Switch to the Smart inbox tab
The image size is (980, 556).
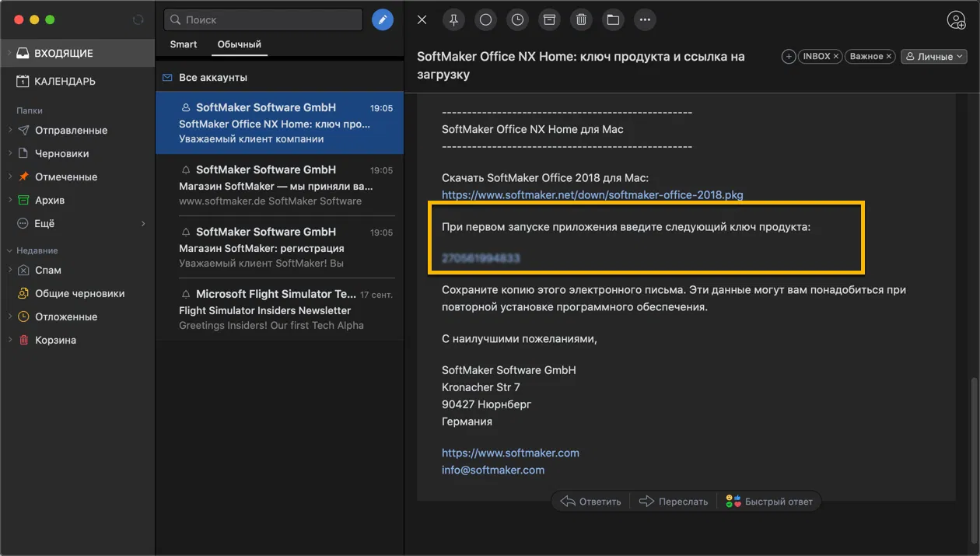pos(184,44)
